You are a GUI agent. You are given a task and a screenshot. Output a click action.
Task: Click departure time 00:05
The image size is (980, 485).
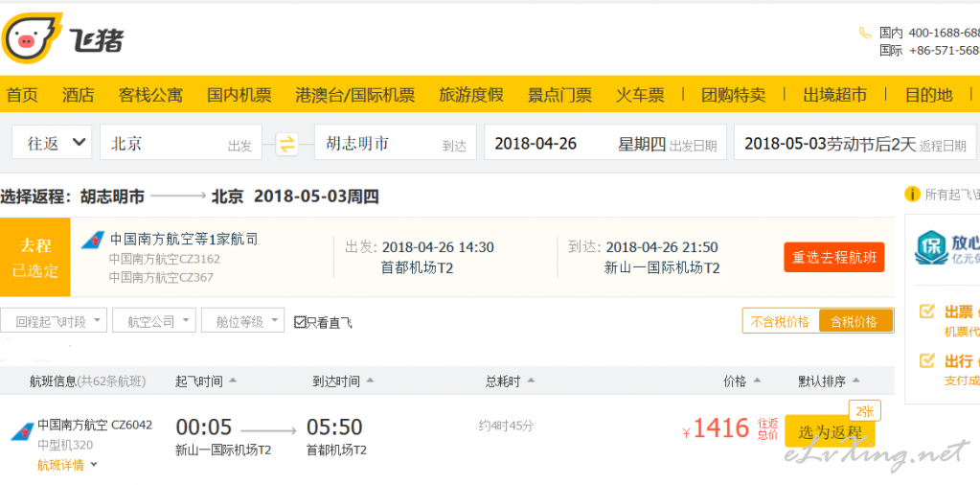204,427
